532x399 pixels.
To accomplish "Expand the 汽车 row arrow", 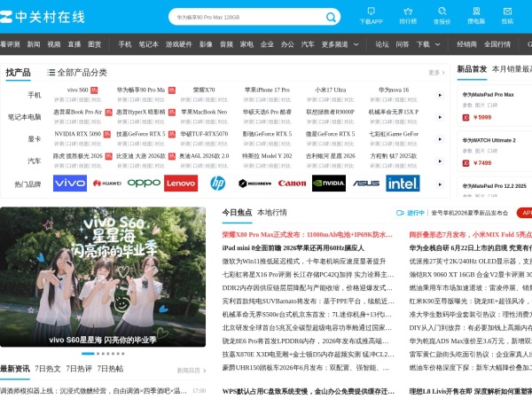I will [x=440, y=161].
